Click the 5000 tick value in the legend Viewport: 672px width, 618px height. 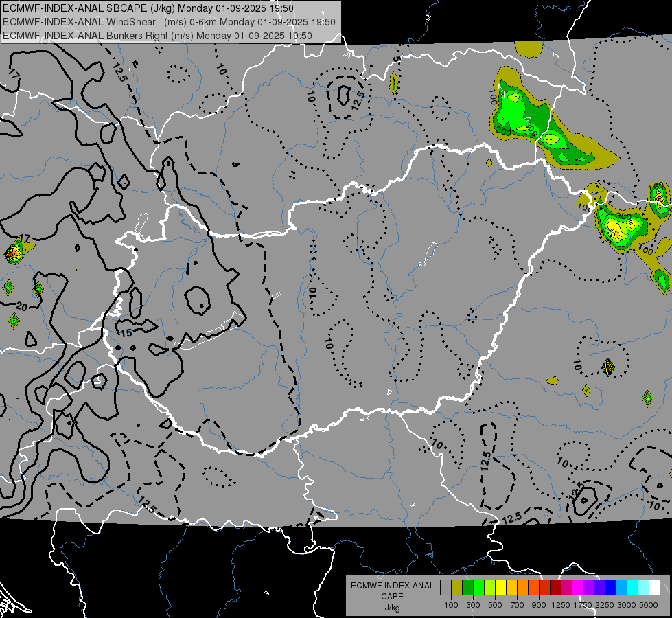click(x=649, y=605)
